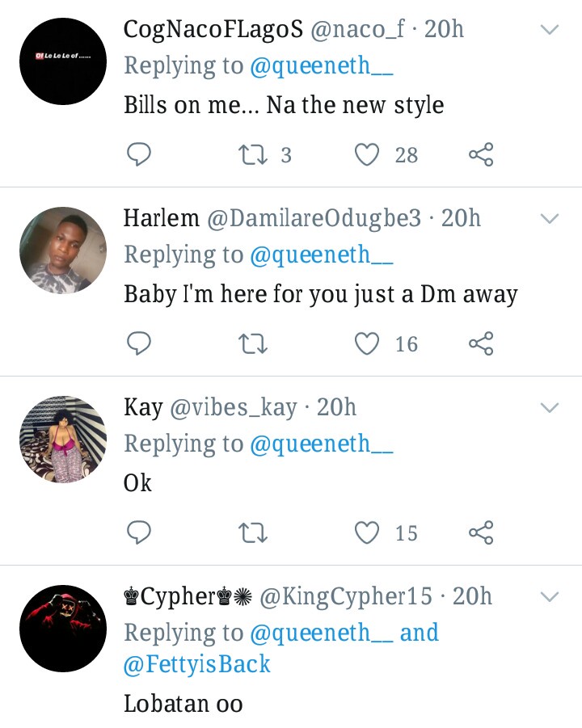
Task: Like Harlem's tweet with 16 likes
Action: coord(368,343)
